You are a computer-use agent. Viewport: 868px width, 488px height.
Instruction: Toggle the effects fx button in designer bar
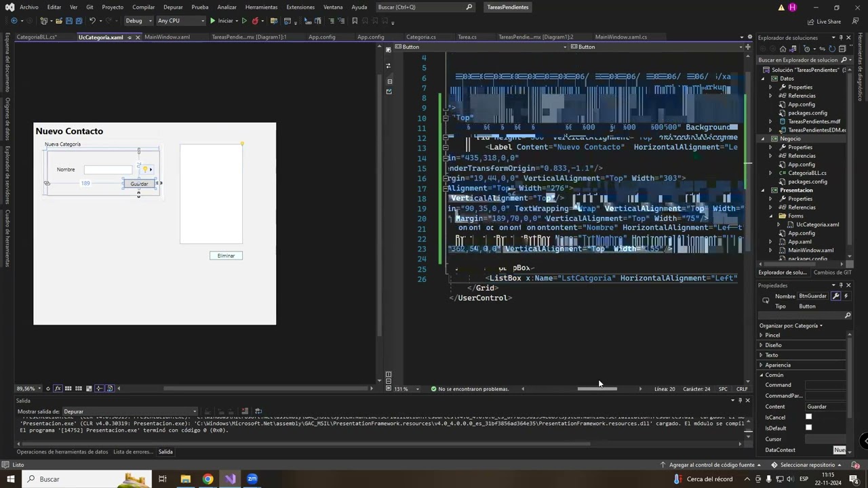(x=58, y=388)
